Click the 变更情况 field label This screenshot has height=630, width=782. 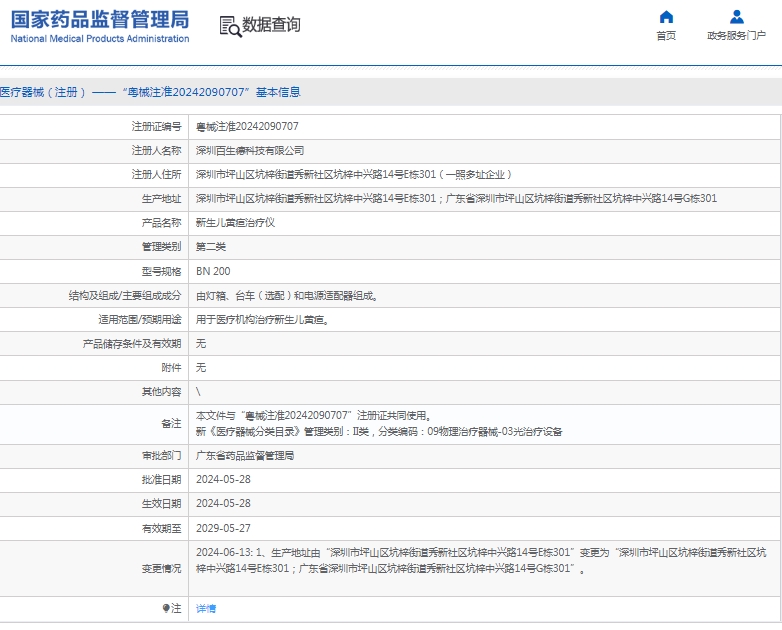162,569
